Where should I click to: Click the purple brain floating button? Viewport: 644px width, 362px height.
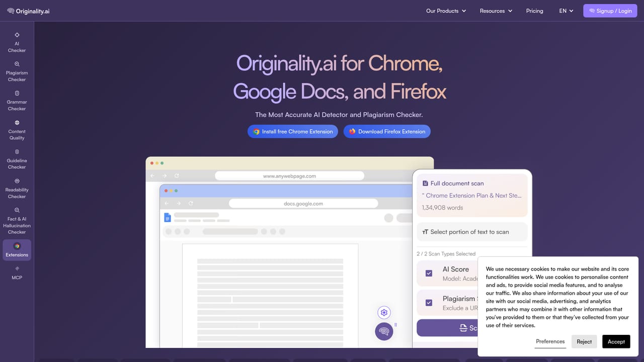coord(384,331)
